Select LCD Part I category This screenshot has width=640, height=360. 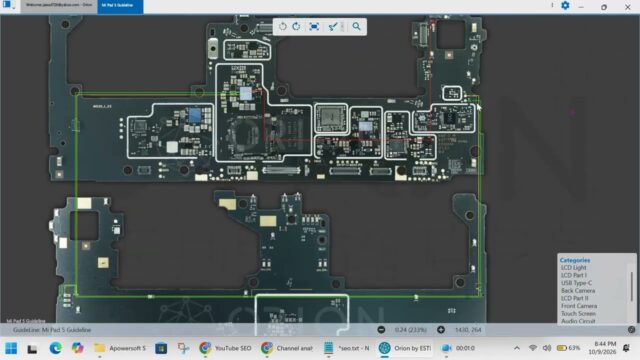pyautogui.click(x=574, y=275)
